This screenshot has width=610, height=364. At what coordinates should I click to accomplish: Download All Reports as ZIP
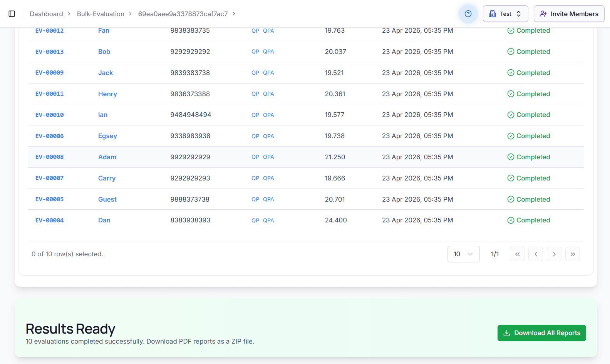click(541, 333)
